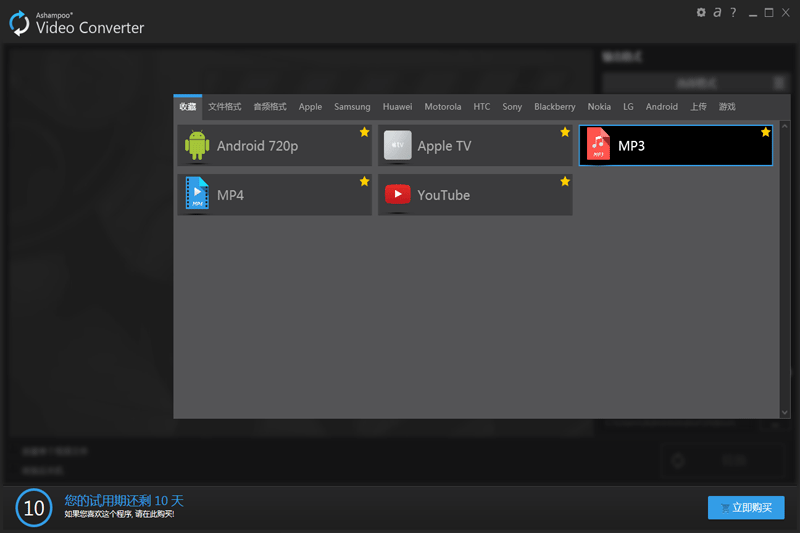The height and width of the screenshot is (533, 800).
Task: Open the 游戏 games tab
Action: pos(727,107)
